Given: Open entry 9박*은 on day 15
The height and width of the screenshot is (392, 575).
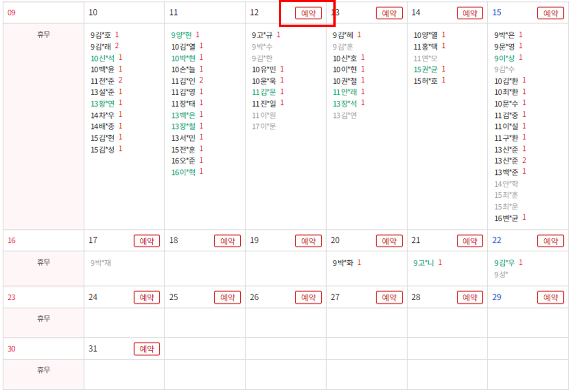Looking at the screenshot, I should click(505, 35).
